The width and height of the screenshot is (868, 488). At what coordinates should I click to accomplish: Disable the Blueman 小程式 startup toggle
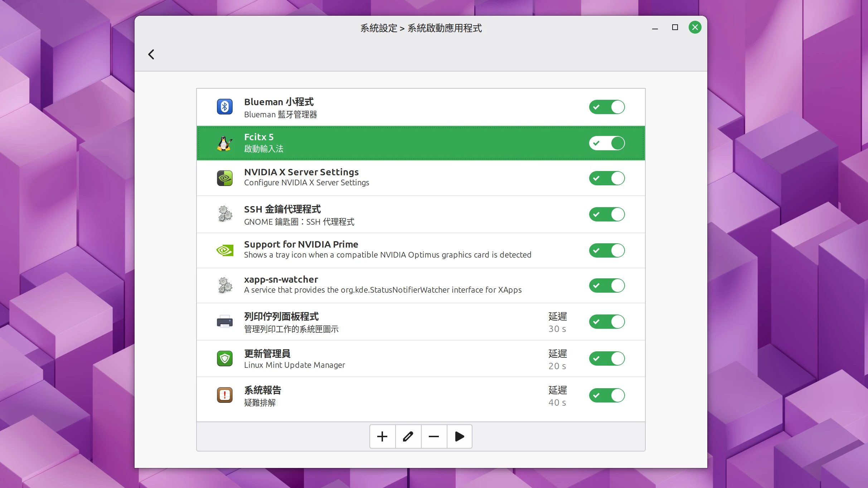coord(607,107)
